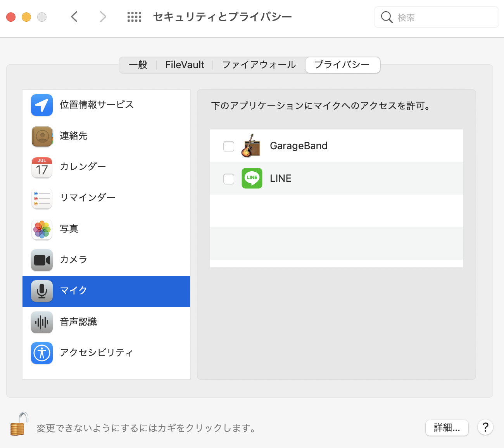Click the Calendar JUL 17 icon
Viewport: 504px width, 448px height.
click(42, 167)
